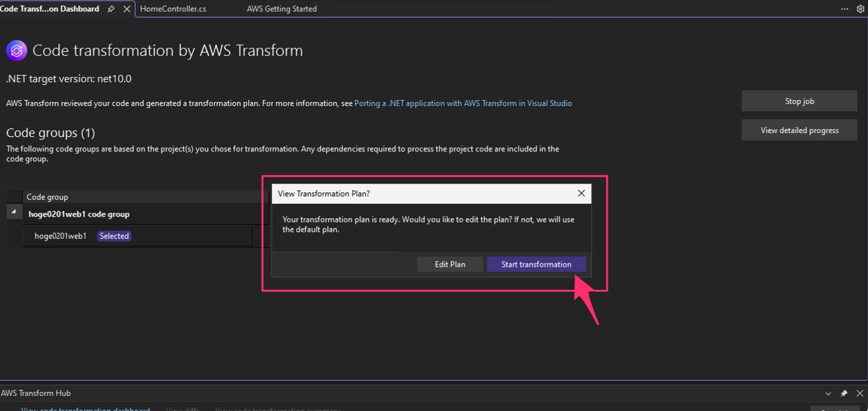Click the AWS Transform purple logo icon
This screenshot has width=868, height=411.
16,51
